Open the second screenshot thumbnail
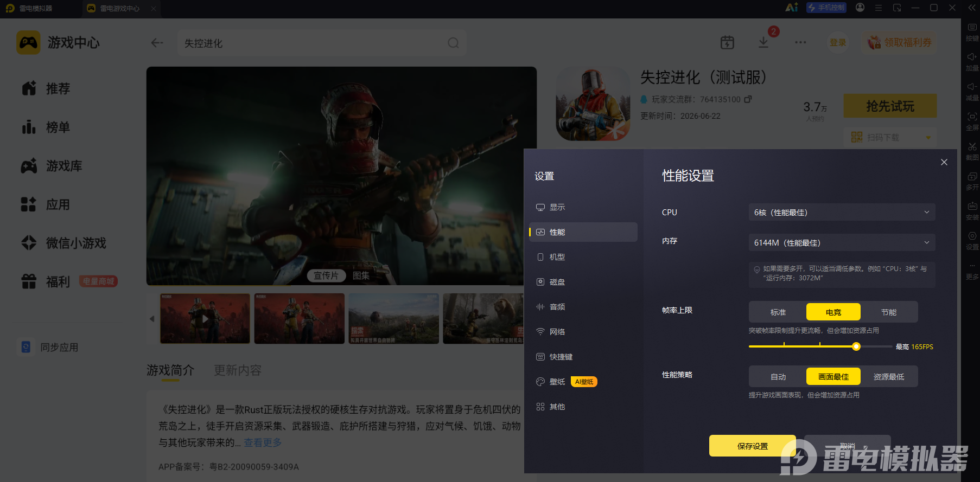 (x=300, y=318)
